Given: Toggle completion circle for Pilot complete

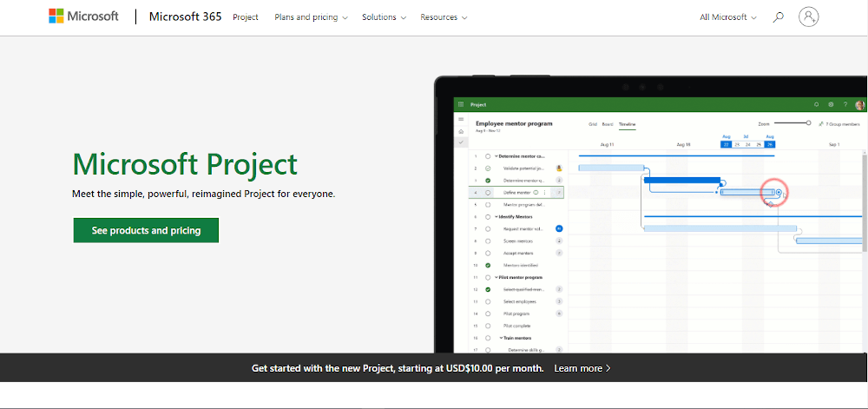Looking at the screenshot, I should [x=488, y=326].
